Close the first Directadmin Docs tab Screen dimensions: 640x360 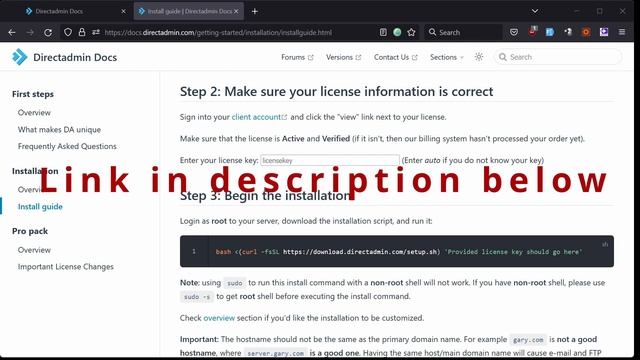click(x=123, y=11)
